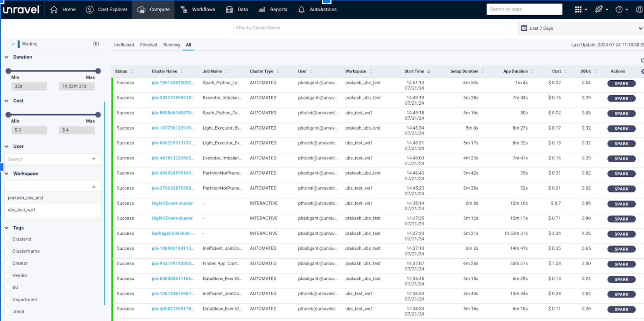Screen dimensions: 644x321
Task: Enable the ClusterName tag checkbox
Action: pyautogui.click(x=7, y=251)
